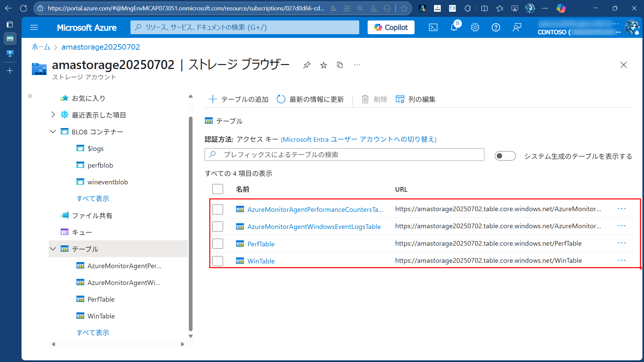
Task: Open browser extensions puzzle icon
Action: 468,8
